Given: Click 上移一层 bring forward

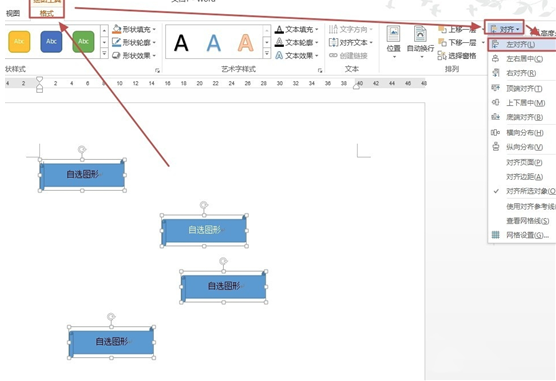Looking at the screenshot, I should point(457,29).
